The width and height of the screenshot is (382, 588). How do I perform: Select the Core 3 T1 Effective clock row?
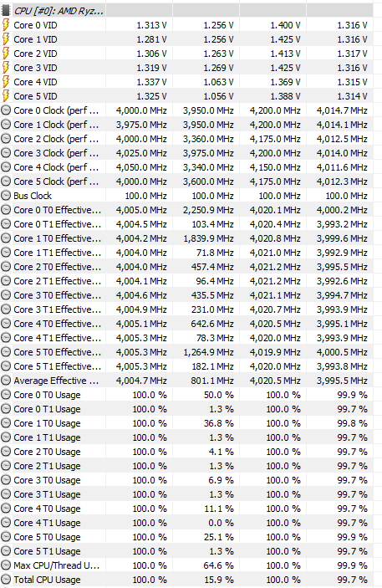[186, 309]
